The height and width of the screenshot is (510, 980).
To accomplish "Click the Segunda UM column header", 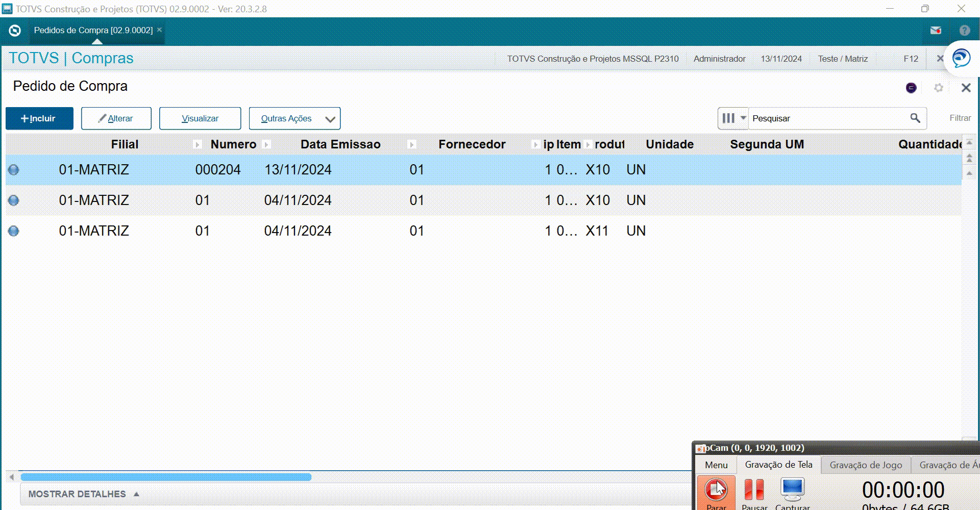I will (767, 145).
